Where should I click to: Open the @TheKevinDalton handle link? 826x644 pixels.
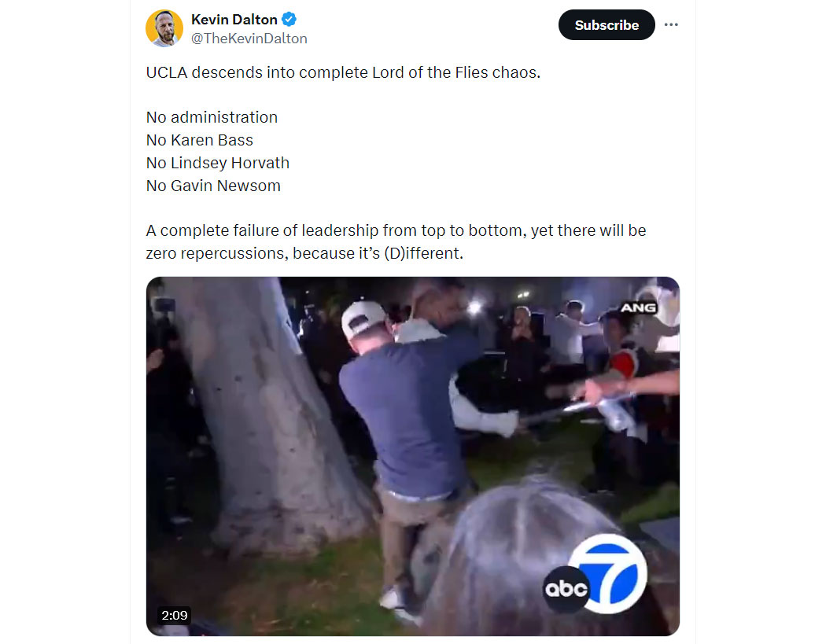(249, 39)
